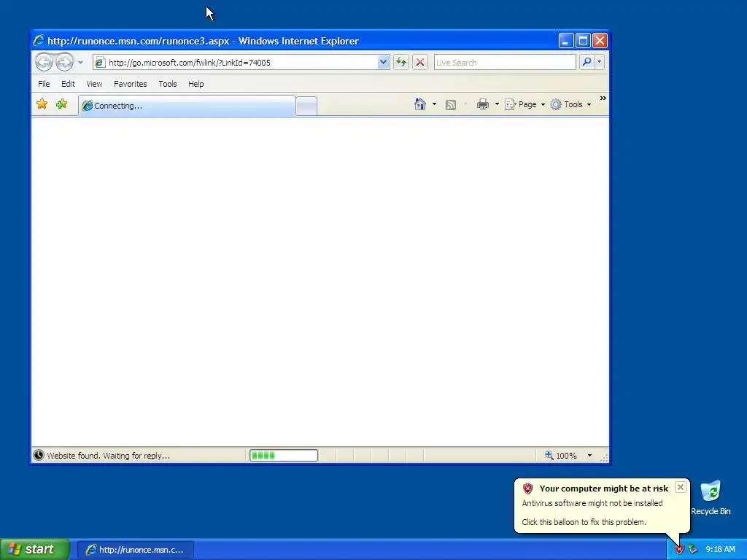The width and height of the screenshot is (747, 560).
Task: Click the network connection tray icon
Action: pos(693,550)
